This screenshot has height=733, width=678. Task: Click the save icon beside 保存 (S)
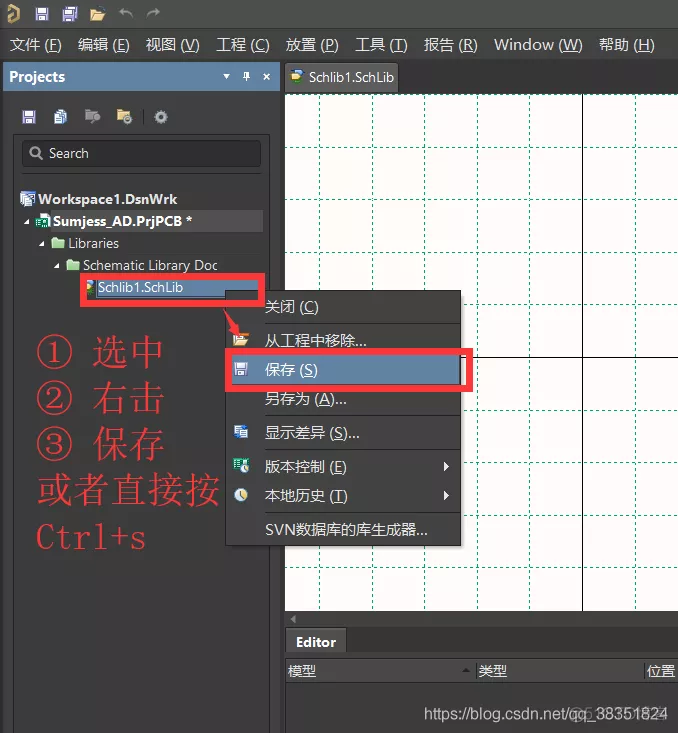[x=241, y=369]
